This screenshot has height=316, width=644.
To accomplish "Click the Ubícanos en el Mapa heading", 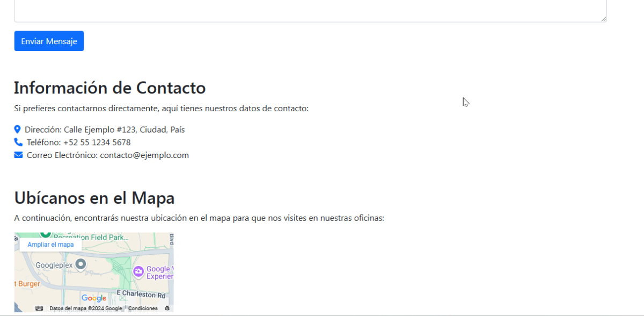I will pos(94,198).
